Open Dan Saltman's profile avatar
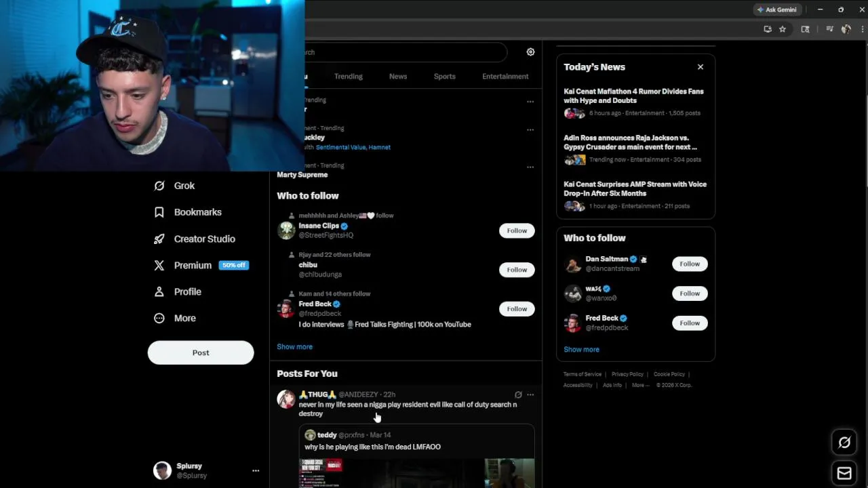The width and height of the screenshot is (868, 488). pos(573,264)
